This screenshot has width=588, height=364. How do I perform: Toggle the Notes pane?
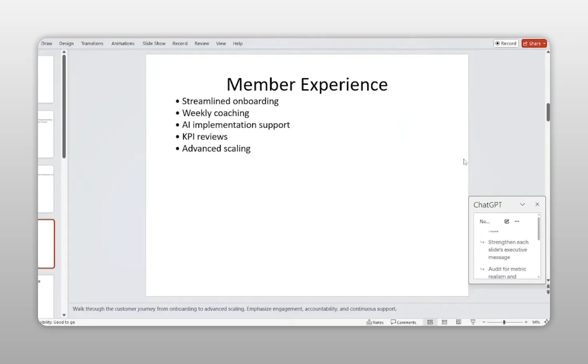(x=375, y=322)
